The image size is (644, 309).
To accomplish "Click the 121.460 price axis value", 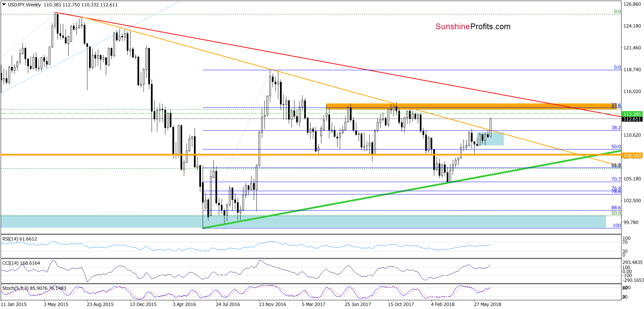I will pyautogui.click(x=632, y=48).
